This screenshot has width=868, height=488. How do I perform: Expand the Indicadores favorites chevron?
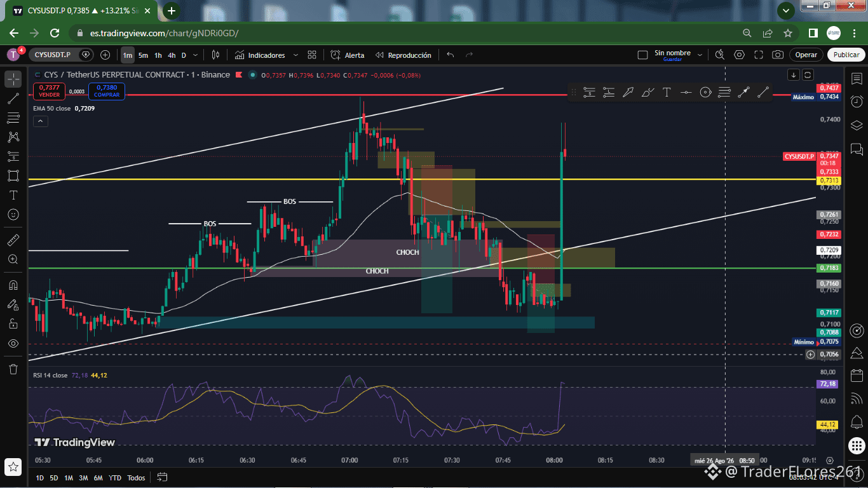click(295, 55)
